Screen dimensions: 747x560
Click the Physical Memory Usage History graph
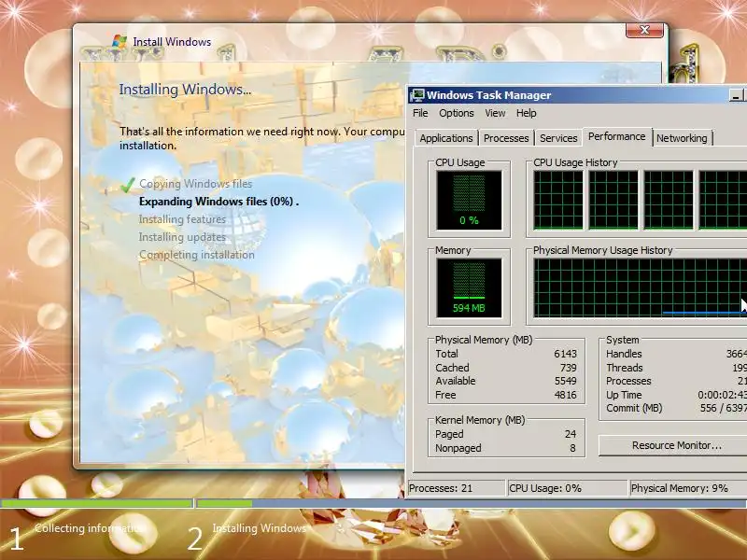pos(640,287)
